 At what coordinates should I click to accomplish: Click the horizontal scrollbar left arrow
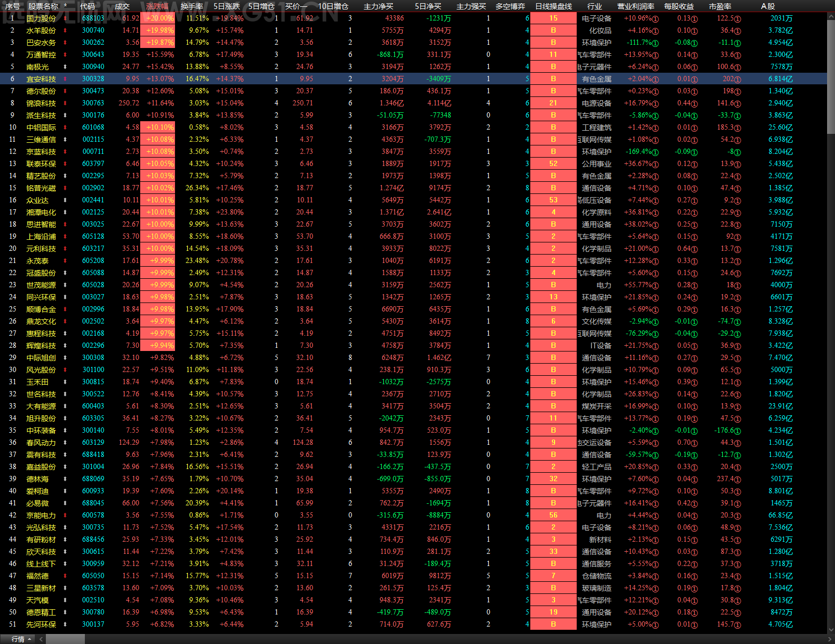[x=42, y=639]
